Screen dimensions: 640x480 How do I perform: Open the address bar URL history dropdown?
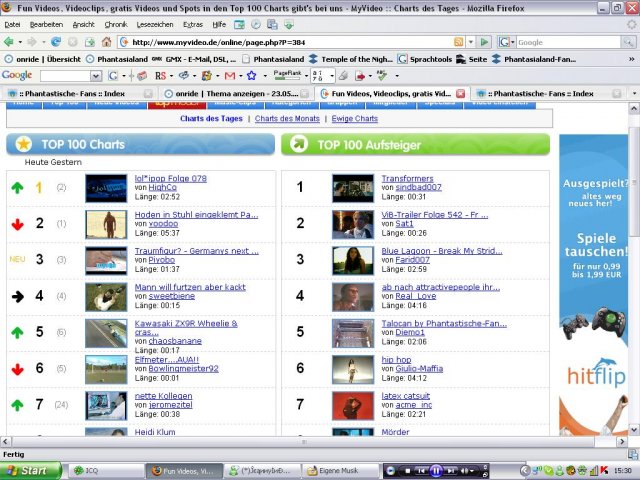[471, 42]
